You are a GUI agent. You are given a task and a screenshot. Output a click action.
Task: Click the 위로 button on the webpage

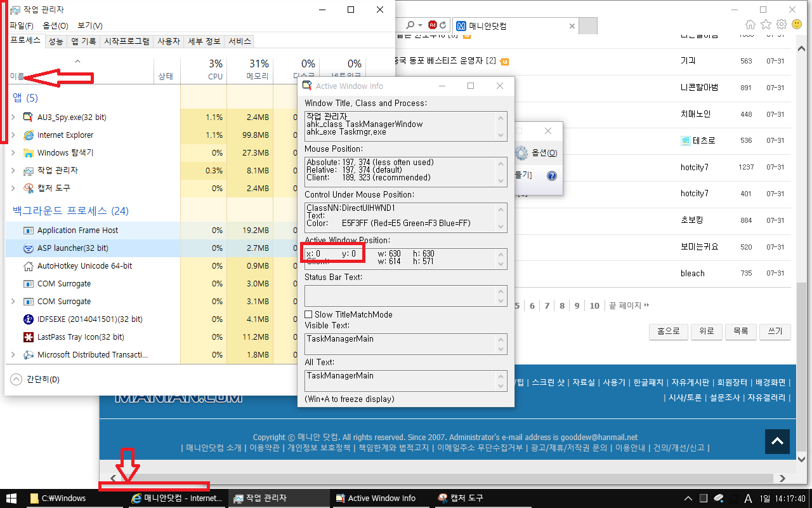point(706,331)
